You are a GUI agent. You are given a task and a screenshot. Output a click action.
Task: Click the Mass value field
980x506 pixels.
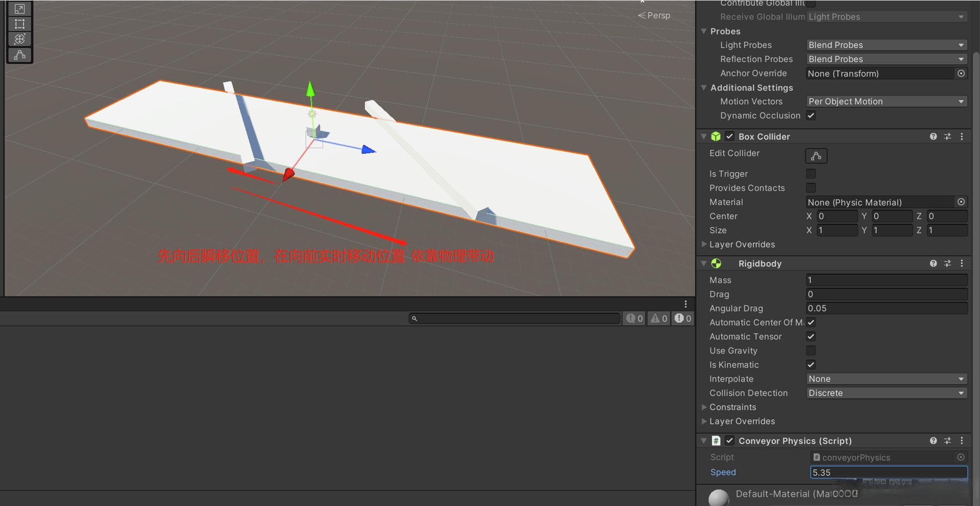pos(886,280)
